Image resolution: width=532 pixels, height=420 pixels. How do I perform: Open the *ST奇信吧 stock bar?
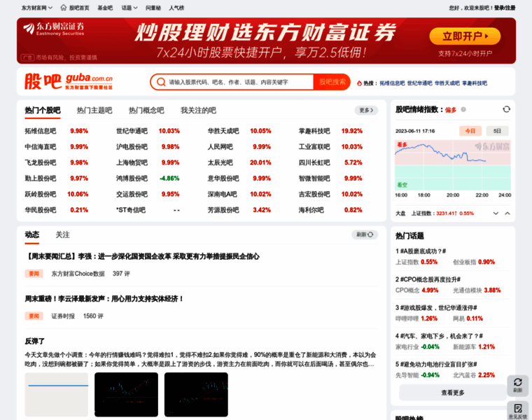pos(131,210)
